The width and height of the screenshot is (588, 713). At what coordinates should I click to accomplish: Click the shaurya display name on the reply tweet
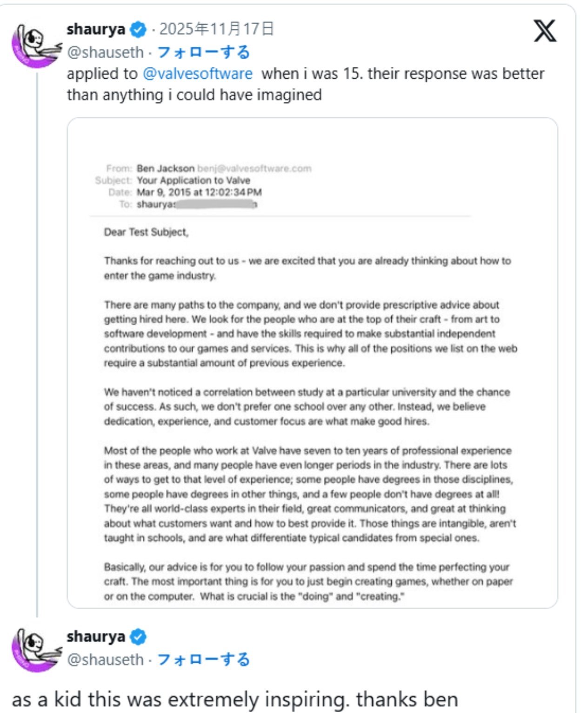coord(96,637)
